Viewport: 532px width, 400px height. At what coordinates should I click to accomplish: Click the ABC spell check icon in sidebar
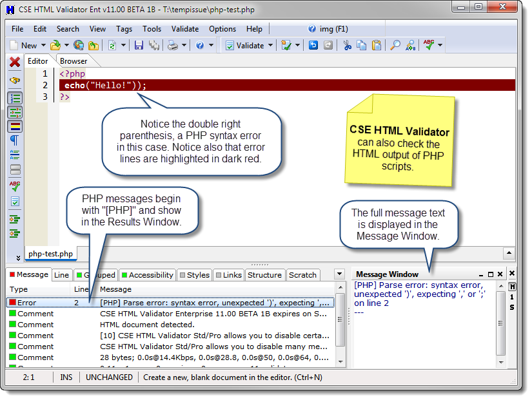pyautogui.click(x=15, y=186)
